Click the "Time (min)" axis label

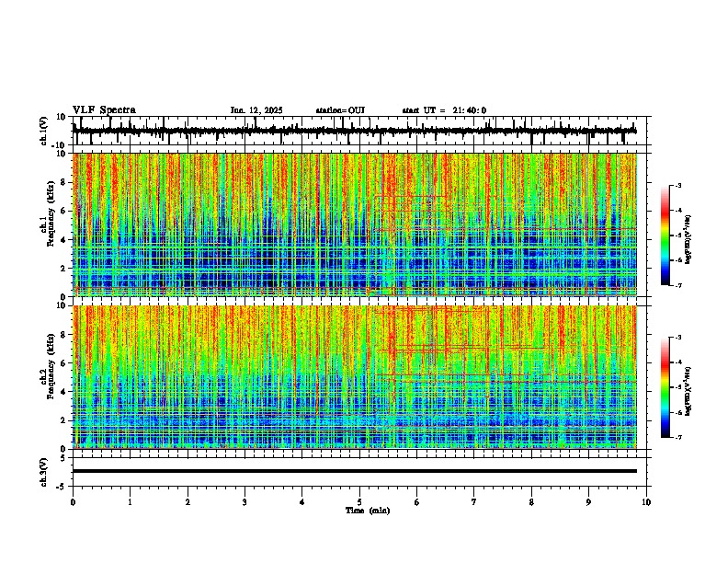368,511
